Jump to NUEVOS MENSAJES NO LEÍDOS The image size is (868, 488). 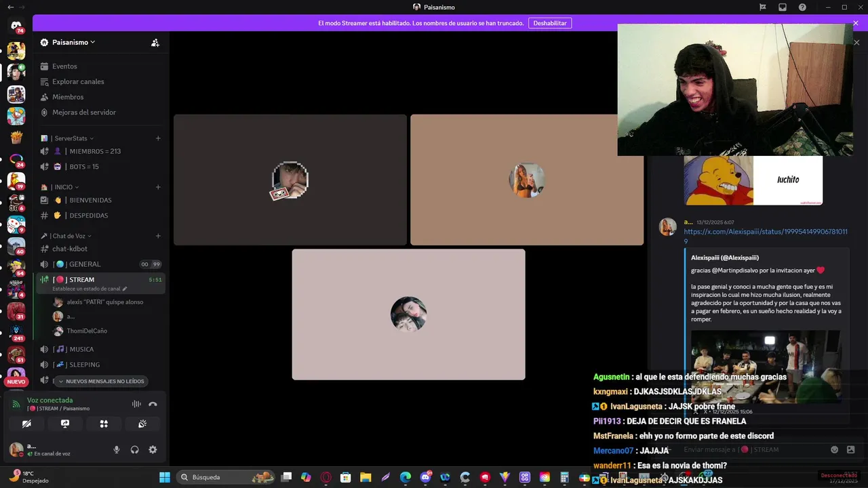(x=100, y=381)
